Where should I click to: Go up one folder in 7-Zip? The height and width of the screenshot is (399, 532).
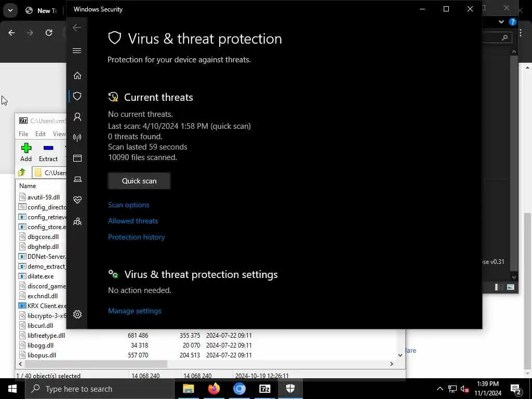pos(22,172)
